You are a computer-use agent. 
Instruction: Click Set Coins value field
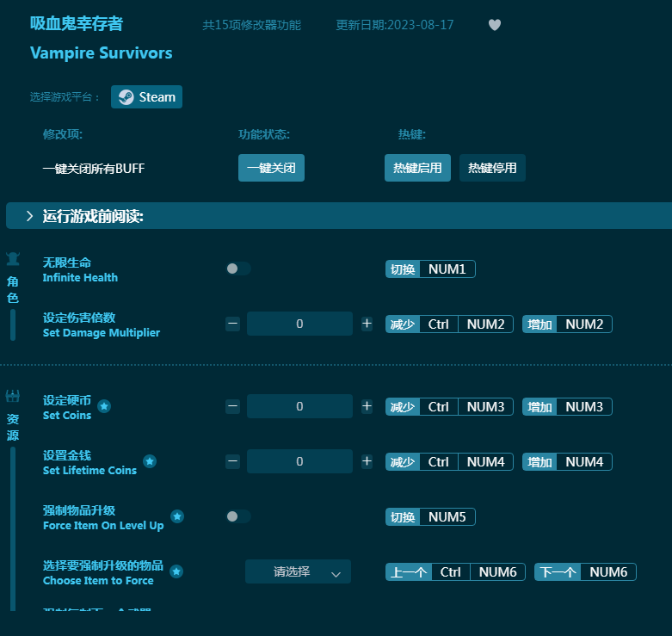click(299, 406)
